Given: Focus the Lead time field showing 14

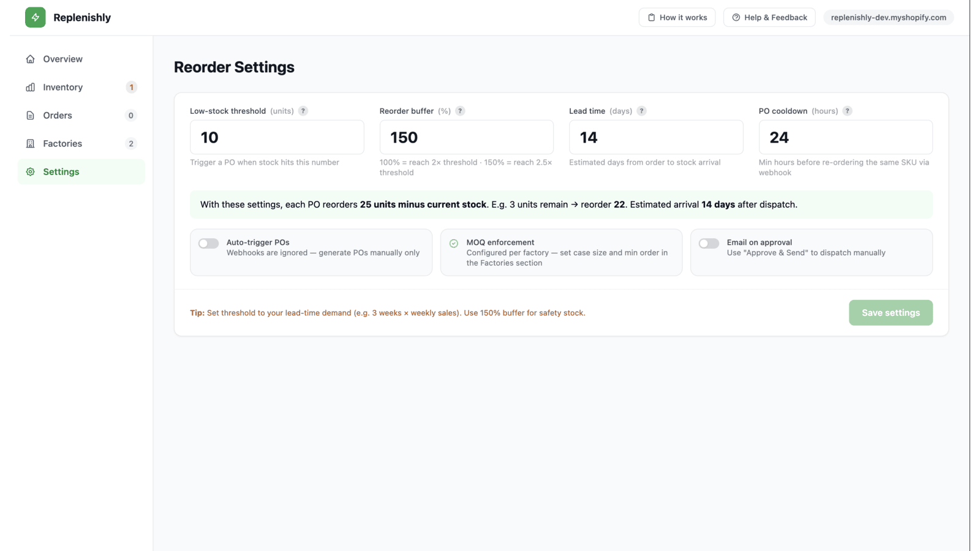Looking at the screenshot, I should [656, 137].
